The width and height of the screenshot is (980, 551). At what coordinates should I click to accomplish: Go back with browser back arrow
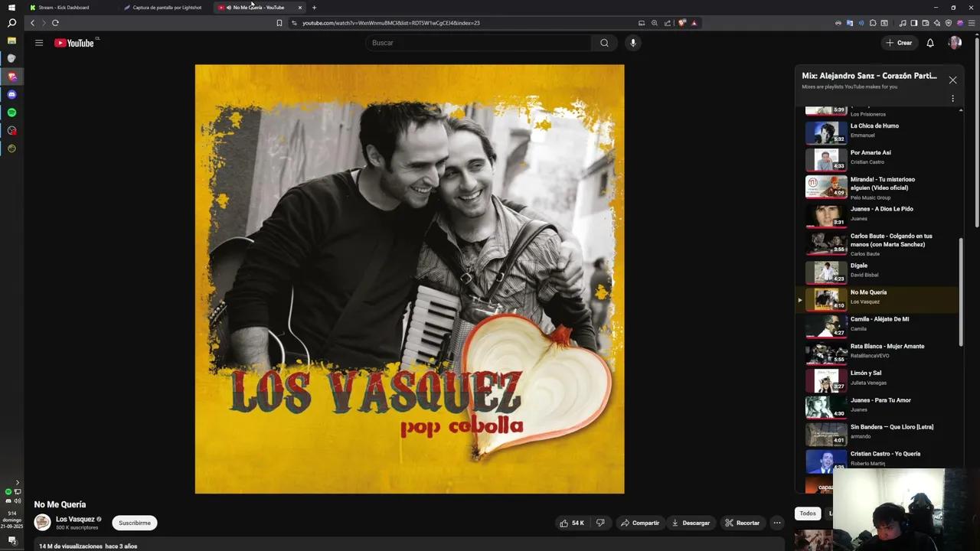click(x=32, y=23)
